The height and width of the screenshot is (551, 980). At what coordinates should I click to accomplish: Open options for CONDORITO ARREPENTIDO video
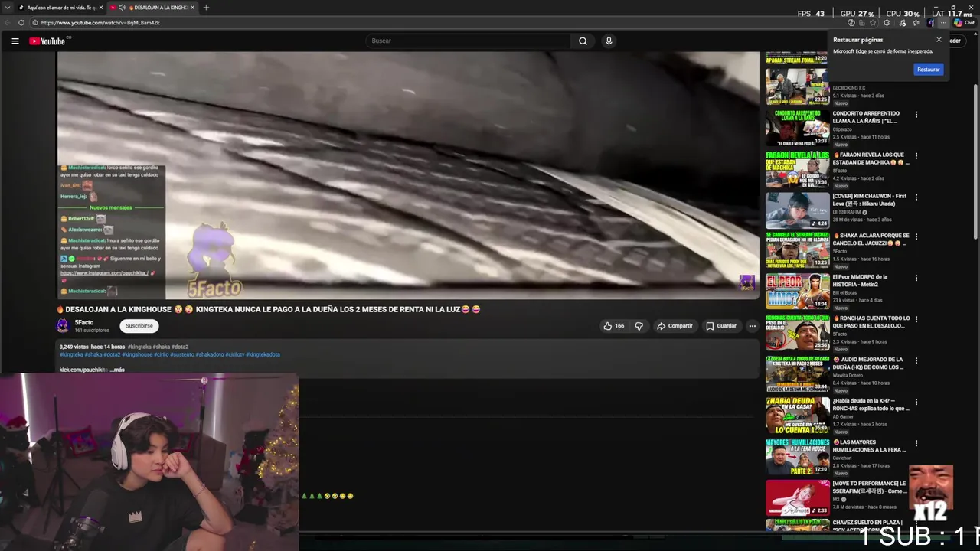click(x=916, y=115)
